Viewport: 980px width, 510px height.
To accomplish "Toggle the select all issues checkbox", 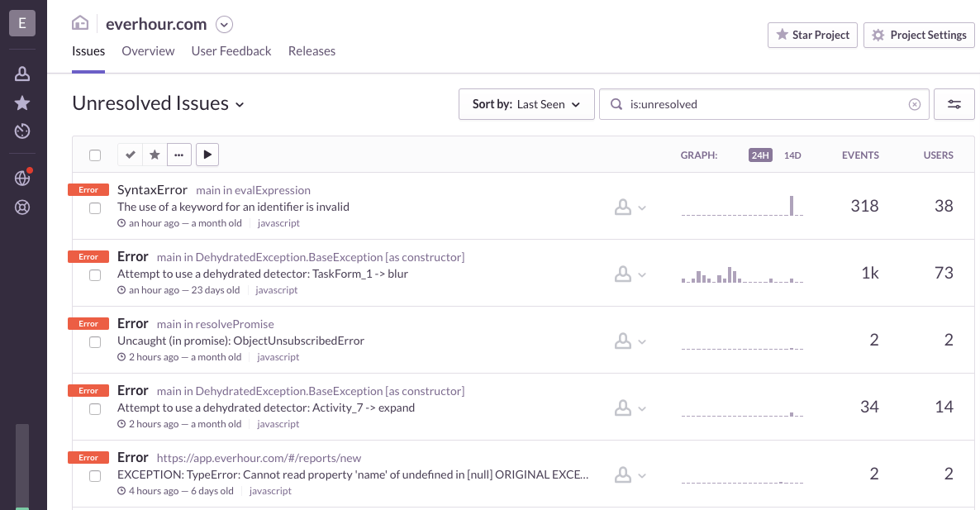I will point(95,155).
